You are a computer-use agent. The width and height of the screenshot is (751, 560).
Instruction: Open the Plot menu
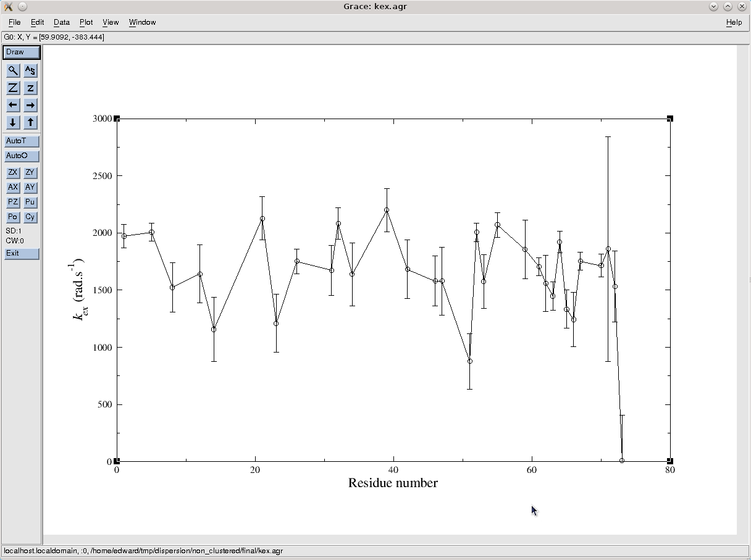(86, 22)
